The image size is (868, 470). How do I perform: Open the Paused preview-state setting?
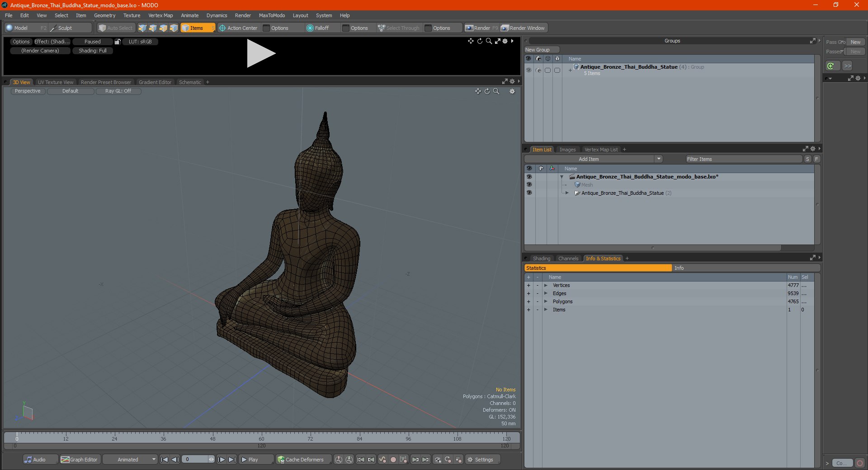coord(93,42)
